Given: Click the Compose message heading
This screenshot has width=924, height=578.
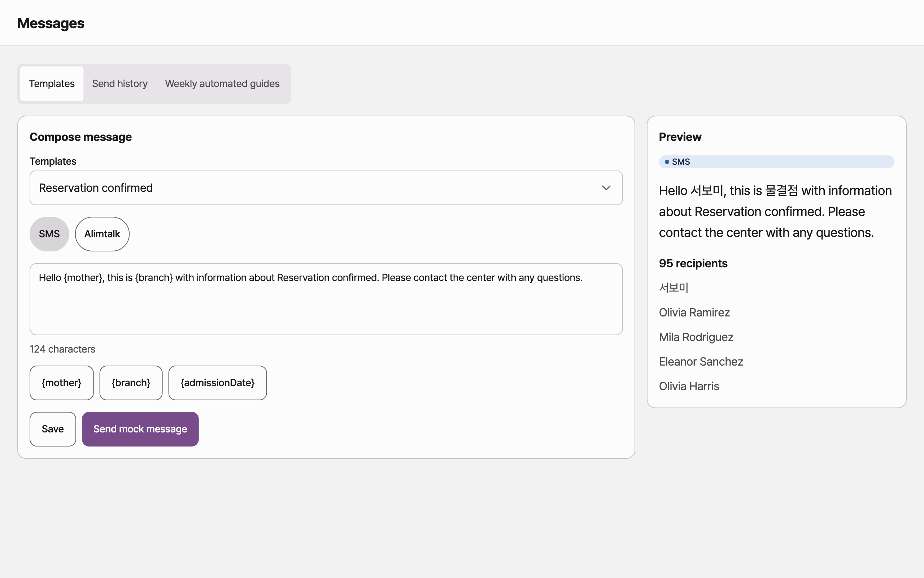Looking at the screenshot, I should pyautogui.click(x=80, y=137).
